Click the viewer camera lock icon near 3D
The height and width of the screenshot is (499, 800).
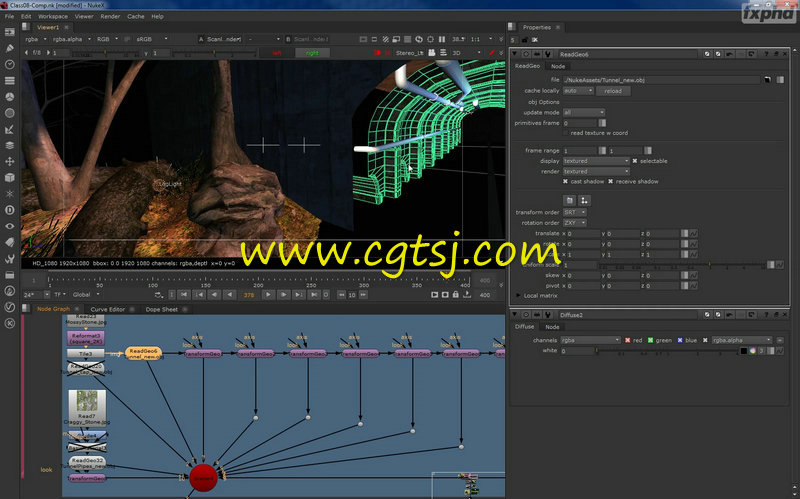(x=432, y=53)
